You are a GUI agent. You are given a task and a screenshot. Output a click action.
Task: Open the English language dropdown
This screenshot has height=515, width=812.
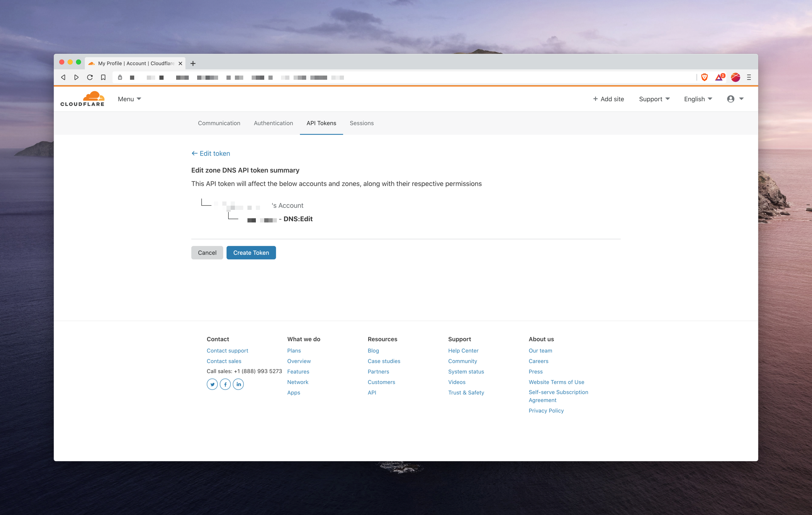(697, 99)
